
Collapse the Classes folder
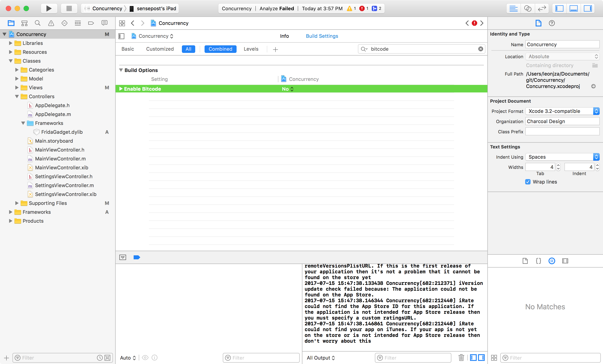(x=10, y=61)
